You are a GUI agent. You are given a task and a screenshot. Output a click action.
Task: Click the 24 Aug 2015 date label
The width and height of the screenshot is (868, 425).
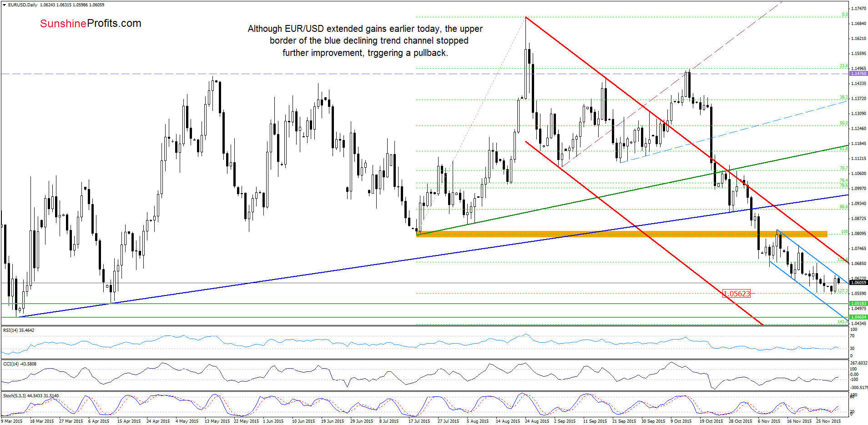(x=537, y=421)
